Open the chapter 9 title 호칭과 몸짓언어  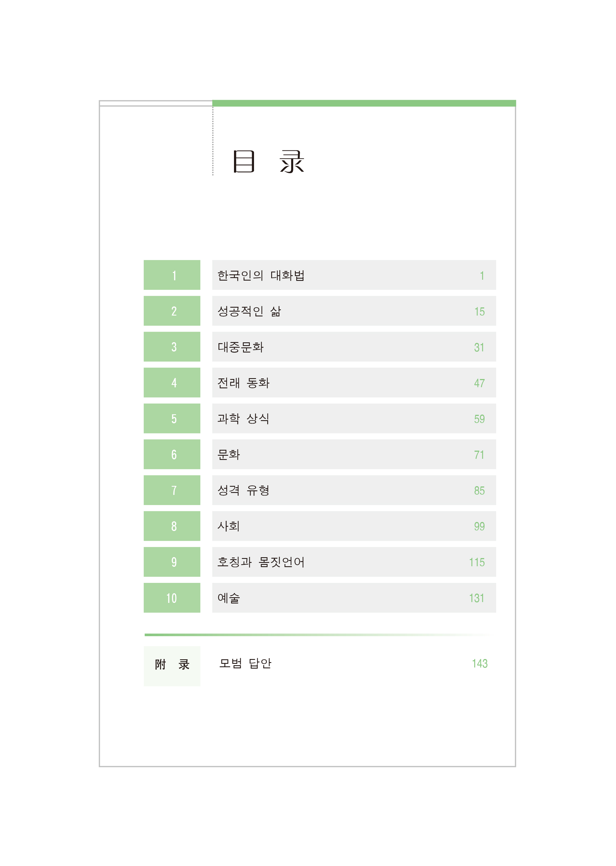(260, 562)
